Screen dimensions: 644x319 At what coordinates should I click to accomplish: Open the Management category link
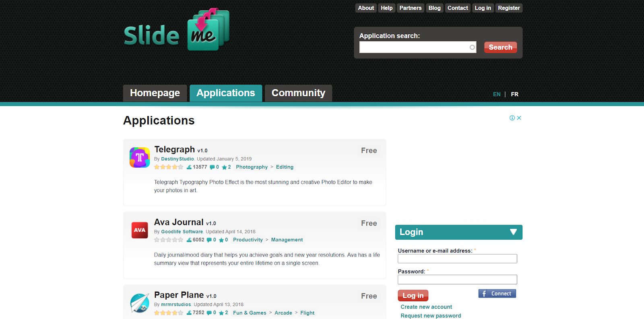(x=287, y=240)
